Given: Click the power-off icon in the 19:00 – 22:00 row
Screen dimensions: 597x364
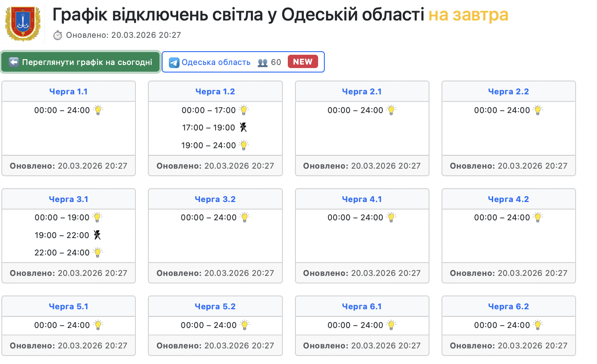Looking at the screenshot, I should point(97,235).
